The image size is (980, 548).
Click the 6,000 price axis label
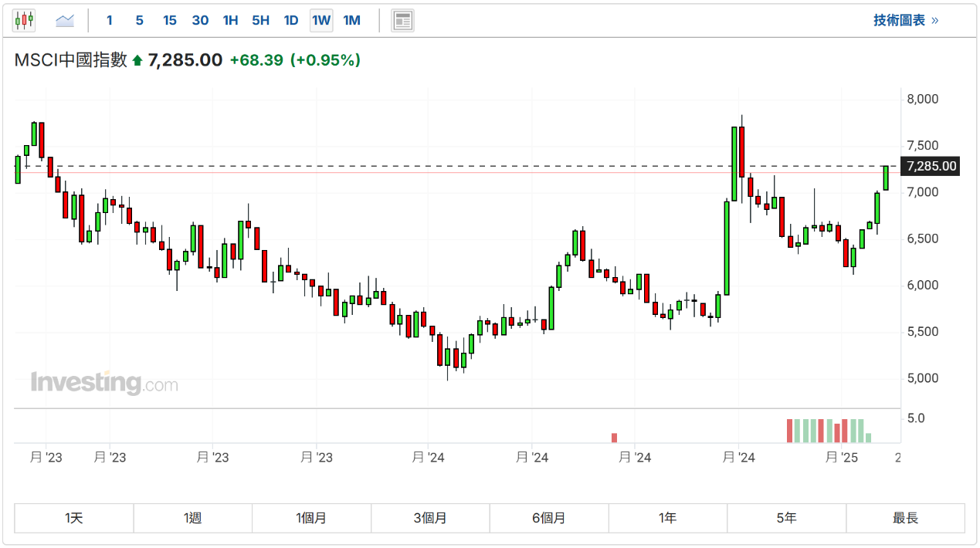[x=922, y=285]
